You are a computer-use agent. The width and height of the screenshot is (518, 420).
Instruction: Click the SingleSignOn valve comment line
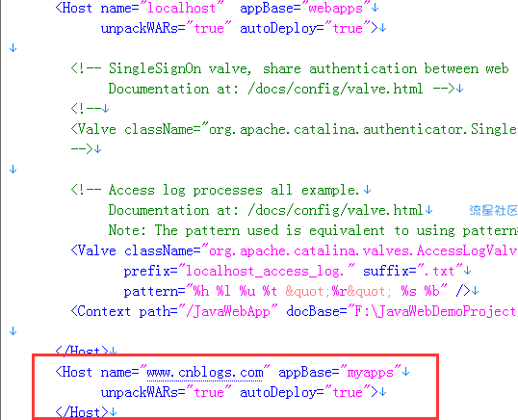click(x=290, y=68)
